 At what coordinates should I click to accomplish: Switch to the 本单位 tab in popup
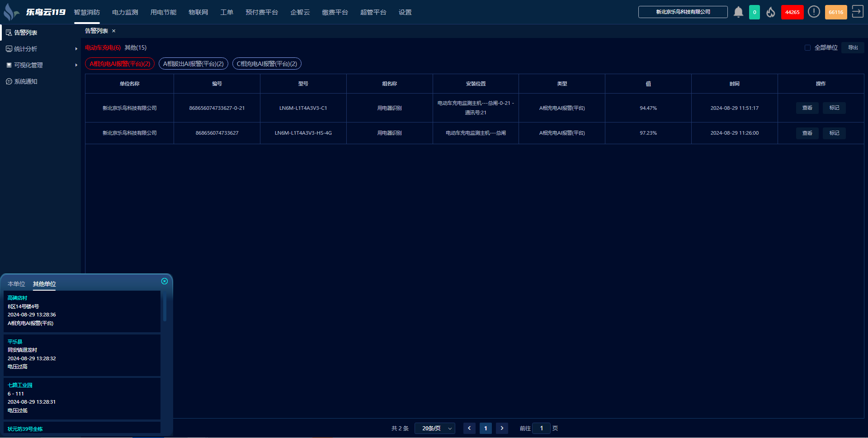tap(16, 284)
